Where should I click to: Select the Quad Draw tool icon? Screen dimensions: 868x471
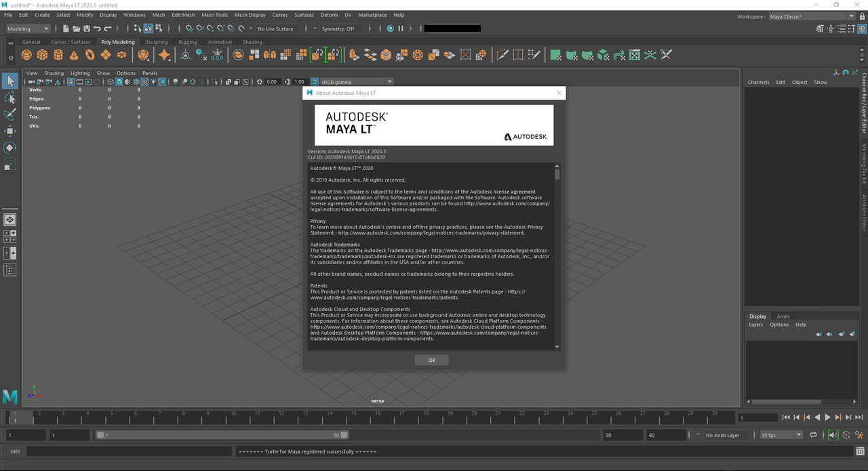click(534, 55)
